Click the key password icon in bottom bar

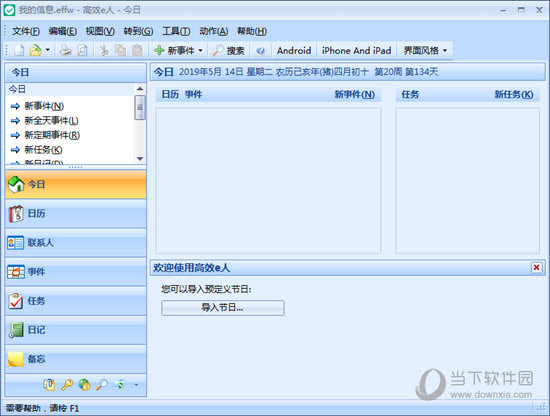click(x=67, y=385)
